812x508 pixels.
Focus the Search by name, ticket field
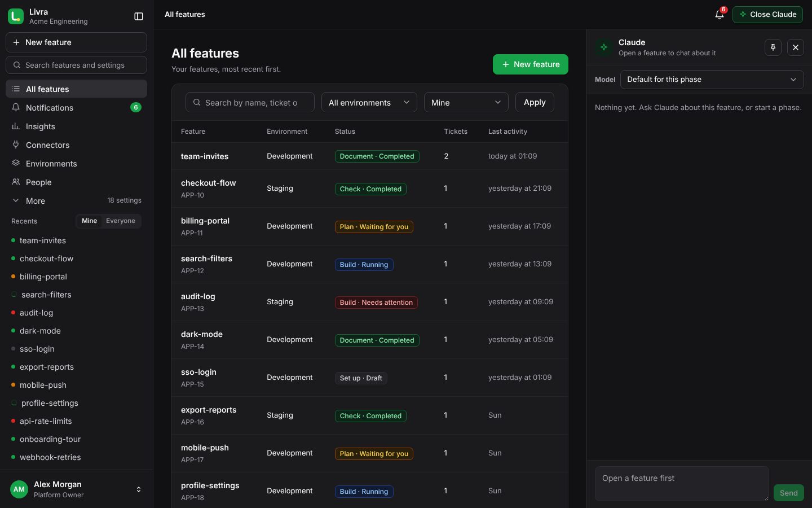[250, 102]
